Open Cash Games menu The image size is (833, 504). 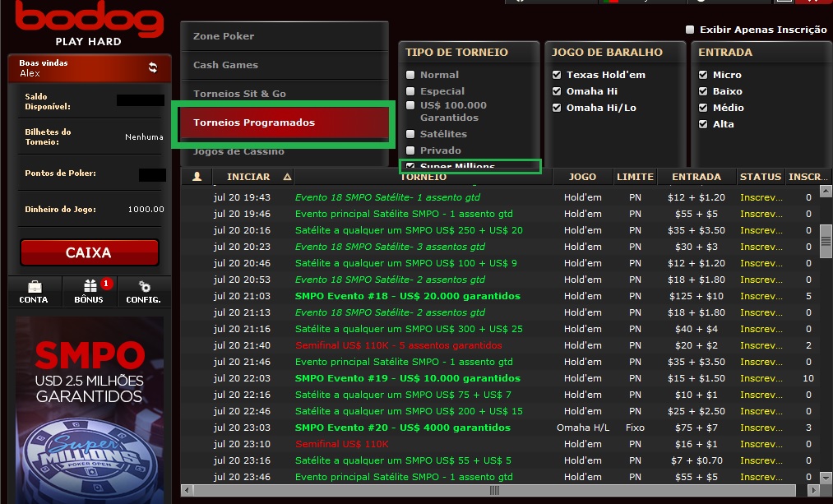[x=285, y=65]
